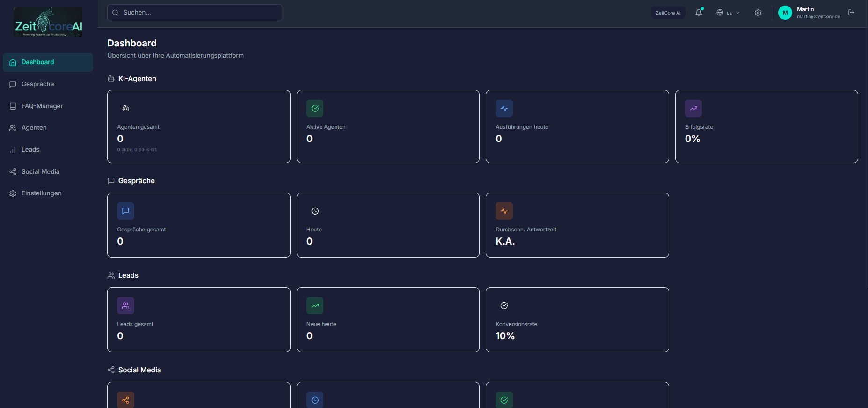
Task: Click the purple Leads gesamt people icon
Action: [x=125, y=306]
